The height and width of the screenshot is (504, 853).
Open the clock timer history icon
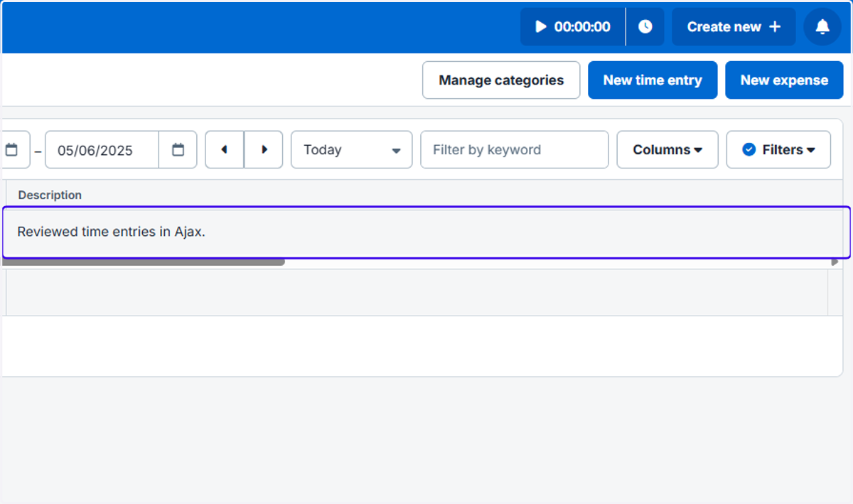[645, 27]
